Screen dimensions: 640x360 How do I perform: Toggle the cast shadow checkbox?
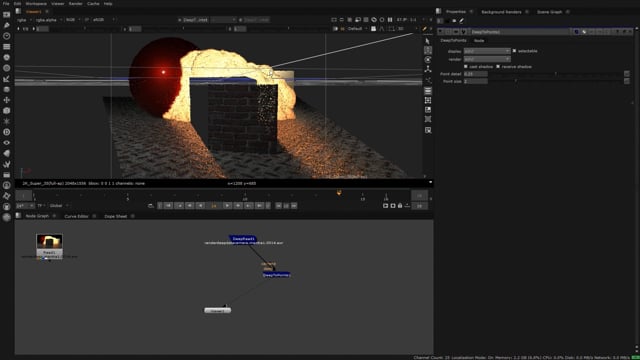[x=465, y=66]
